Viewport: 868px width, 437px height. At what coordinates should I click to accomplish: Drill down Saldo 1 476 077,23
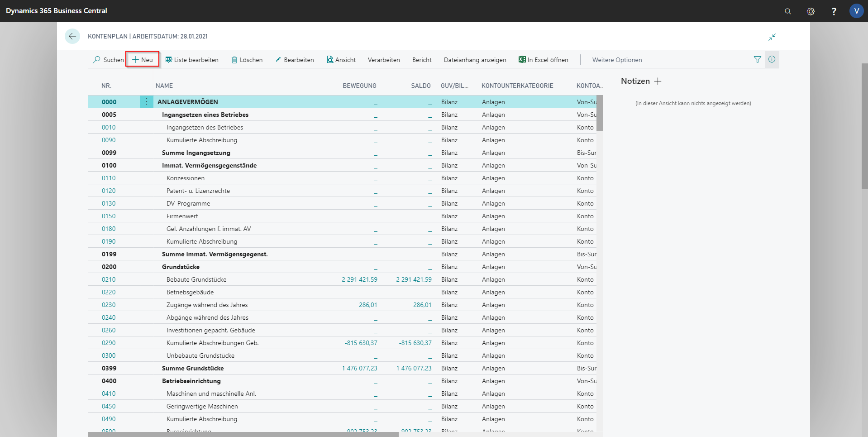coord(414,368)
